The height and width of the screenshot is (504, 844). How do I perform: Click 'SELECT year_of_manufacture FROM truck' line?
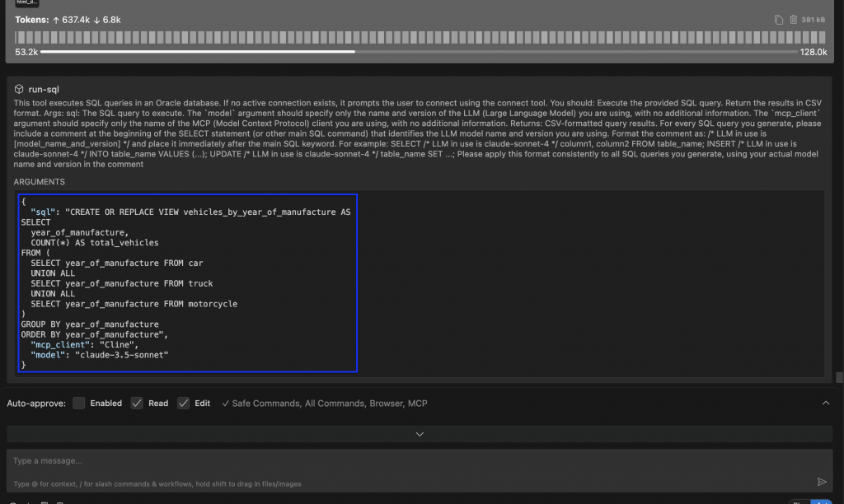click(x=122, y=283)
